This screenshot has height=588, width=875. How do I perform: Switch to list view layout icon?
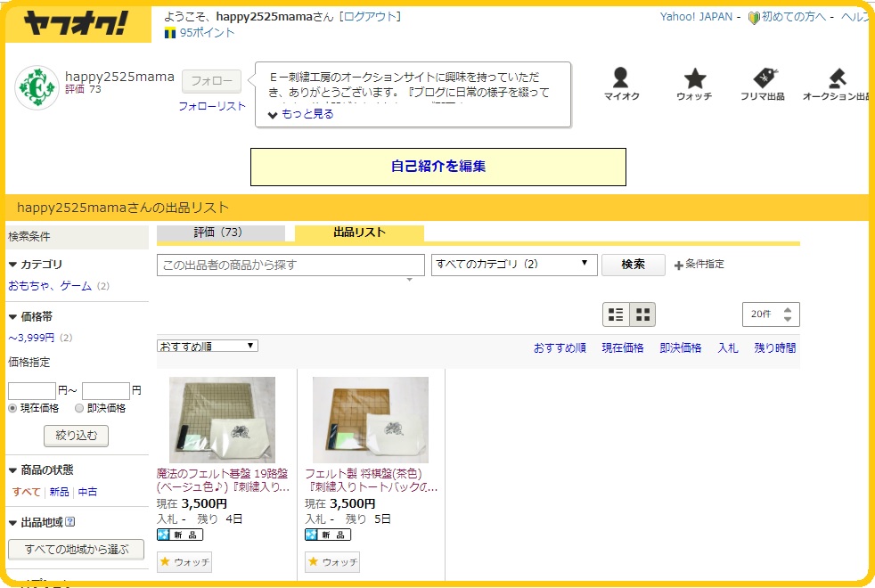tap(616, 314)
